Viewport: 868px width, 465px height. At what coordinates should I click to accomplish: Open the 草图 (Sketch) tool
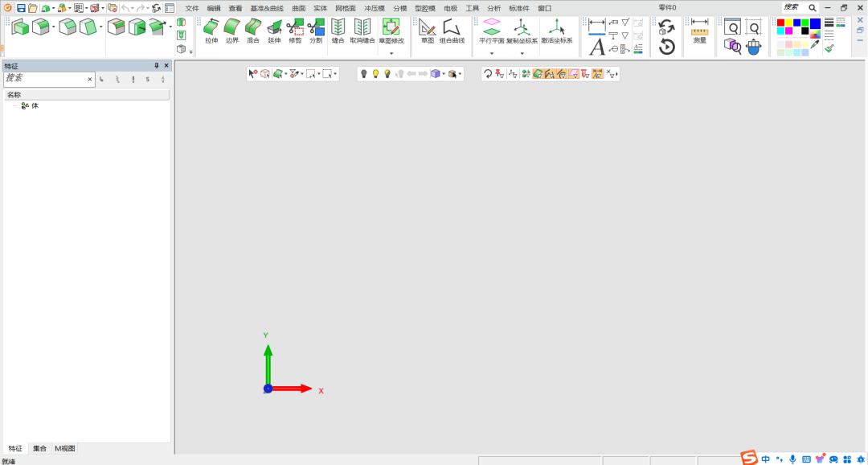pyautogui.click(x=428, y=31)
